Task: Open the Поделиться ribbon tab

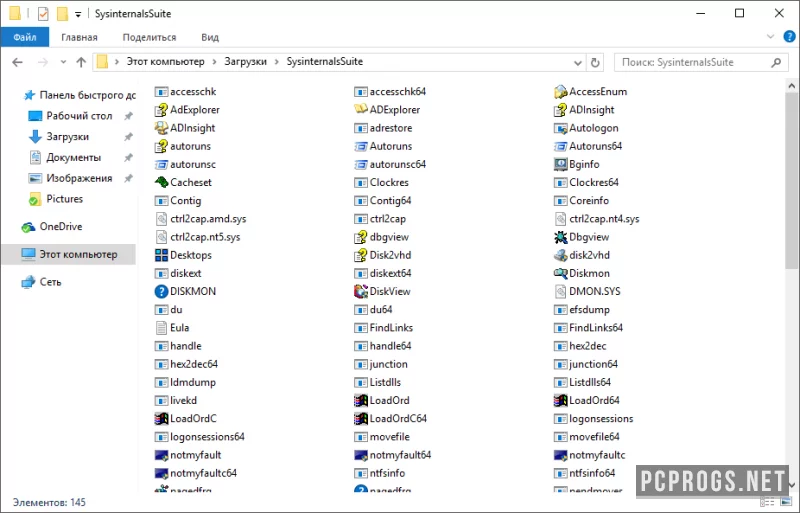Action: point(149,37)
